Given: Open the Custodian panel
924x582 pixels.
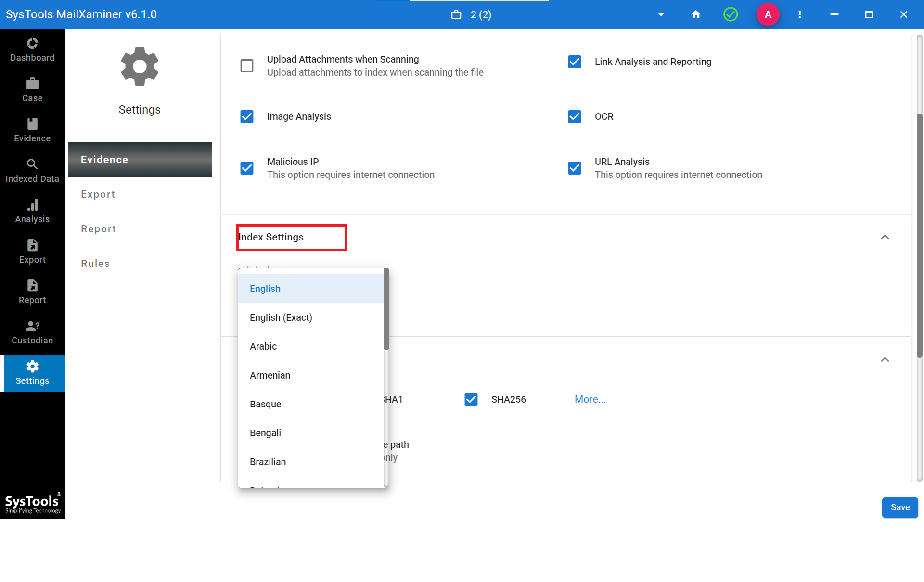Looking at the screenshot, I should point(32,331).
